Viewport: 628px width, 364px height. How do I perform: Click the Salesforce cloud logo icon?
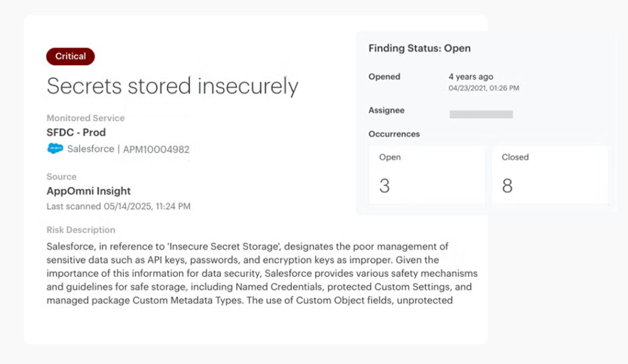coord(55,148)
